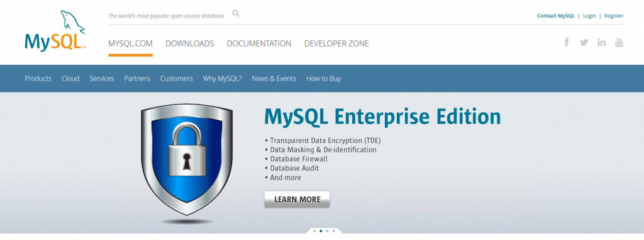
Task: Open the Products menu
Action: [38, 78]
